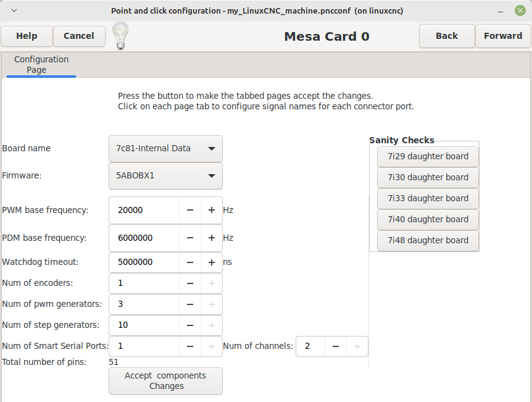Run the 7i33 daughter board check
This screenshot has width=532, height=402.
click(x=428, y=199)
